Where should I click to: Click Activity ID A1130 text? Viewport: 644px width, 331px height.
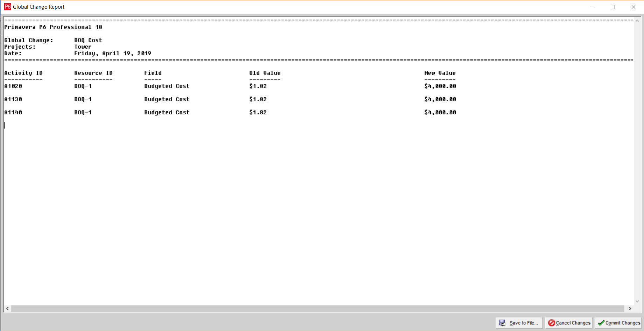click(x=13, y=99)
